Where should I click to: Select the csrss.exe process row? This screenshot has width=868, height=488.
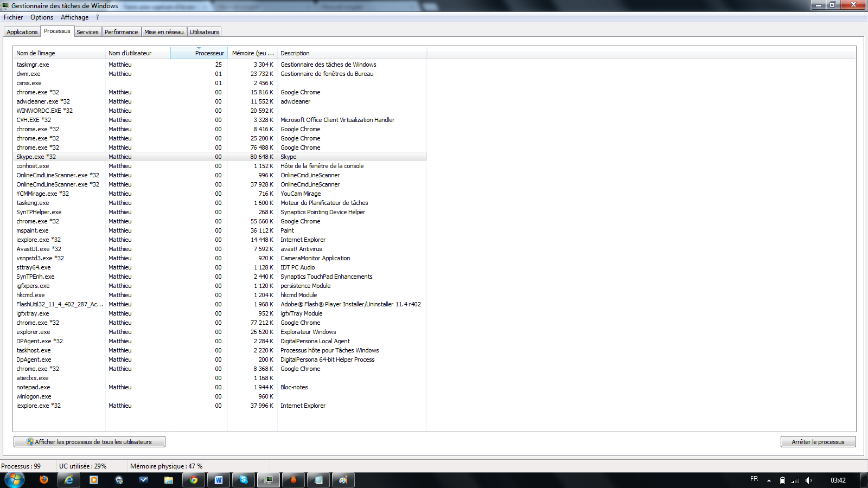[220, 83]
